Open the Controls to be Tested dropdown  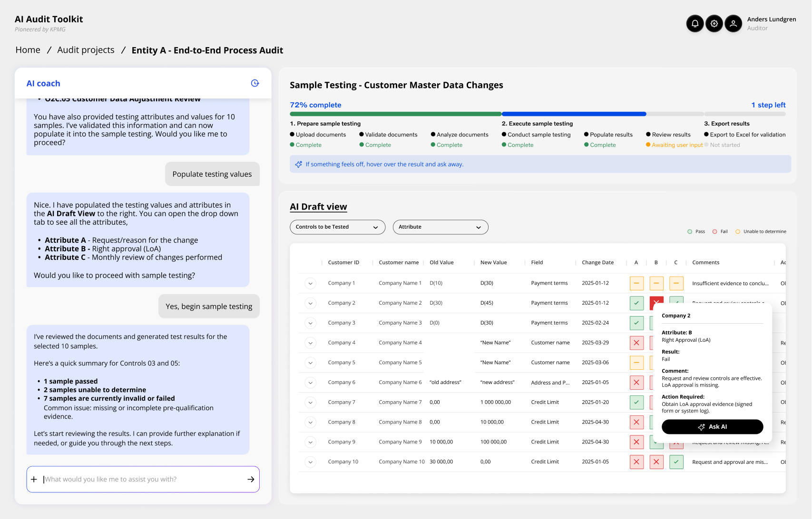(337, 227)
